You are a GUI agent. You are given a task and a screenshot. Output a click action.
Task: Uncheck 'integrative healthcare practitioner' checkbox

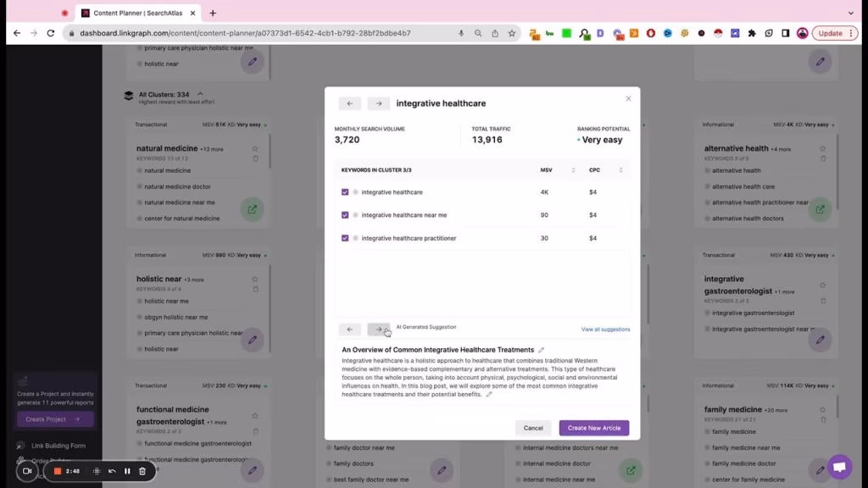click(345, 238)
